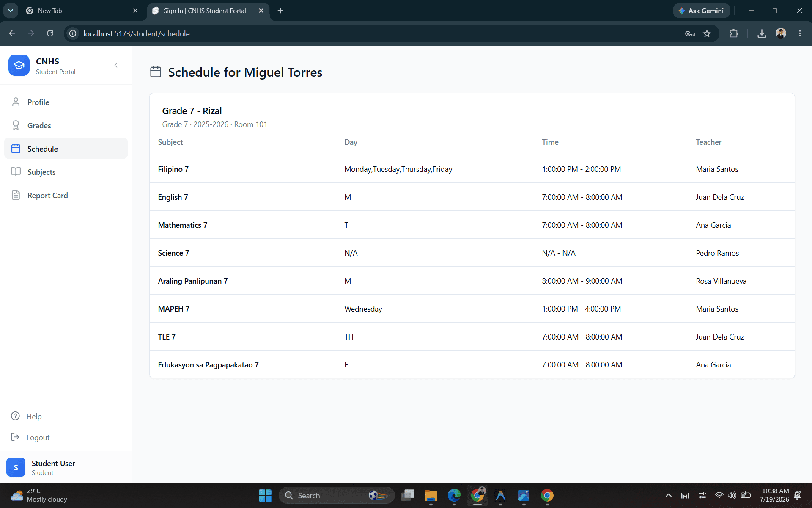
Task: Close the CNHS Student Portal tab
Action: 261,11
